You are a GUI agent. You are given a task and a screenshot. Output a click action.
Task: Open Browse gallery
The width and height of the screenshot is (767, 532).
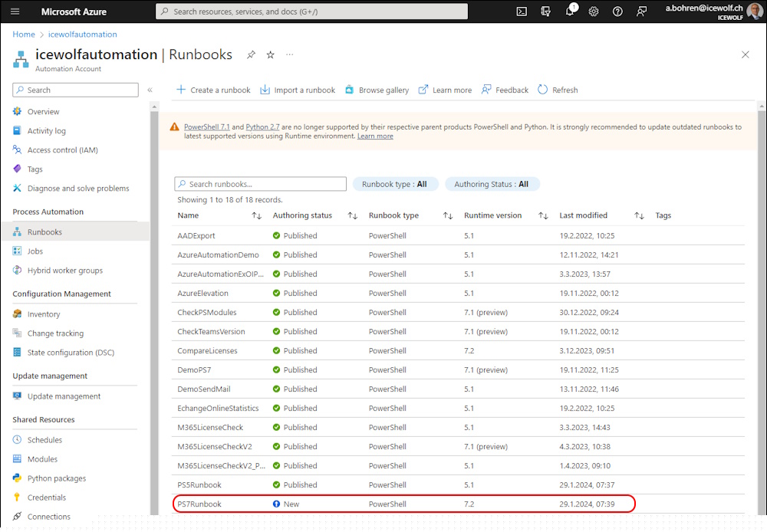tap(377, 90)
